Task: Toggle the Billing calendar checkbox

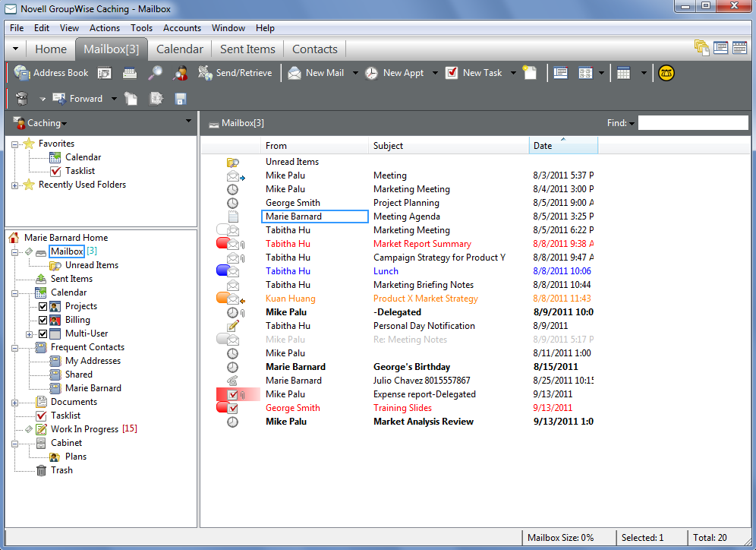Action: pos(43,320)
